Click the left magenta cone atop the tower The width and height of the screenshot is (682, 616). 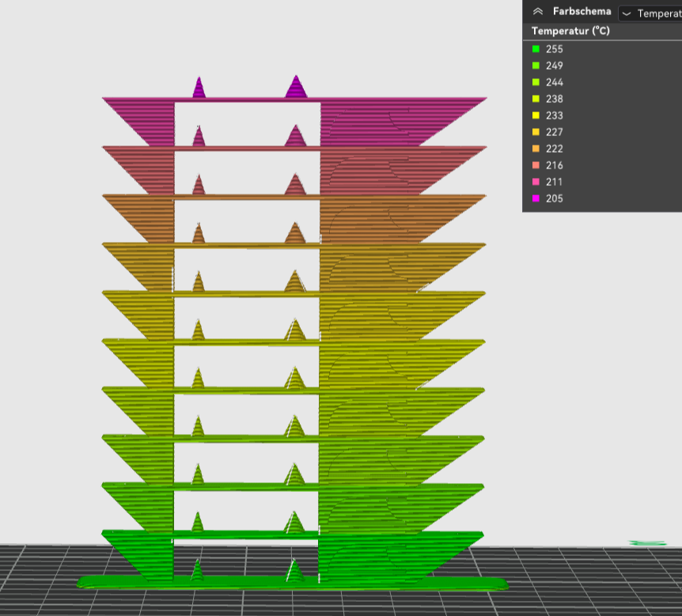[198, 89]
